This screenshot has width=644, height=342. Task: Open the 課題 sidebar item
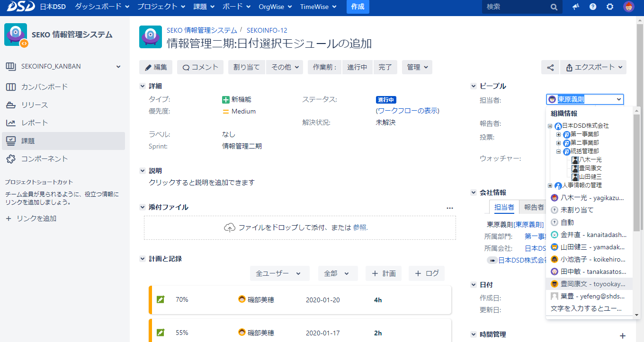coord(64,141)
